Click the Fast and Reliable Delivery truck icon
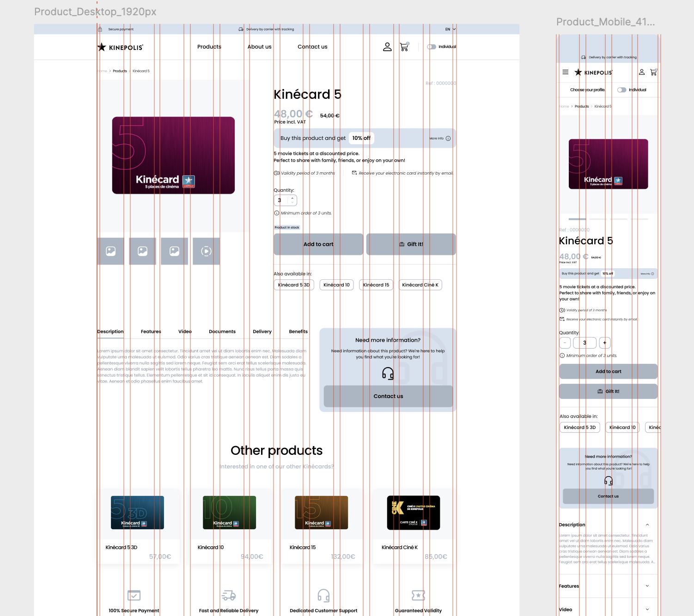Viewport: 694px width, 616px height. [x=229, y=595]
